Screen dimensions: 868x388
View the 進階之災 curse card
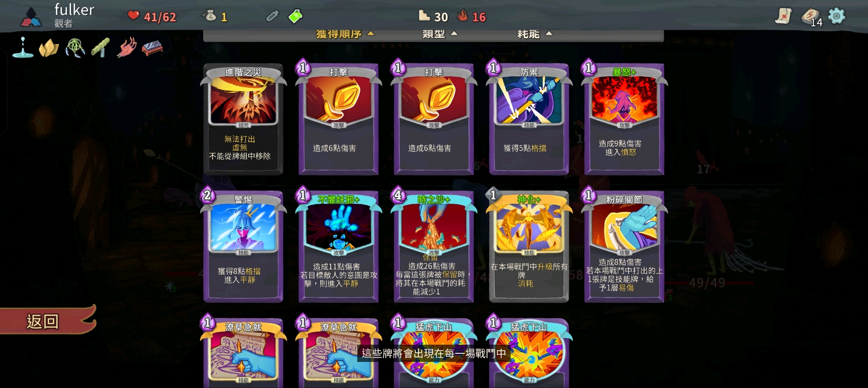point(243,119)
